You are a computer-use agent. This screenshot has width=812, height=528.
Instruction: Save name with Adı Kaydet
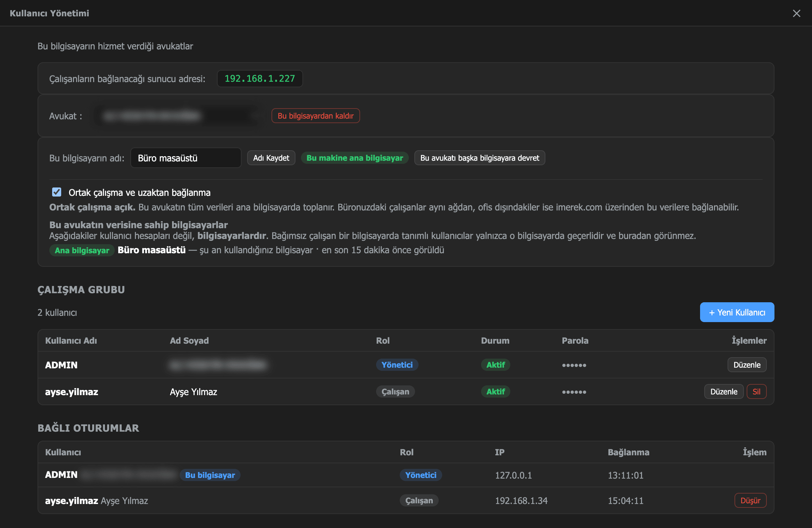point(271,158)
